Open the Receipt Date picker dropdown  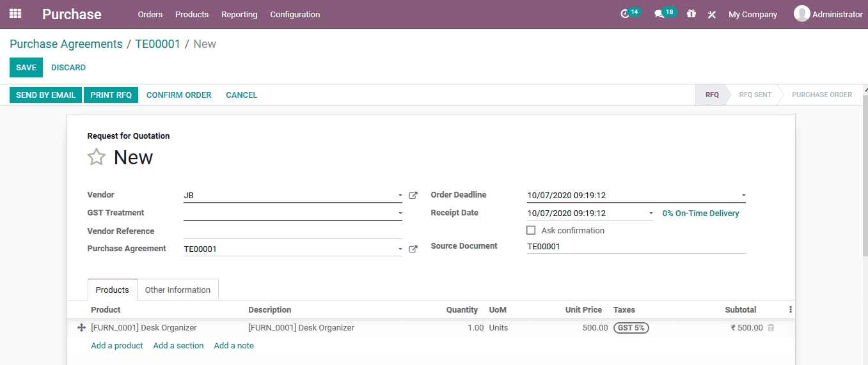coord(651,214)
